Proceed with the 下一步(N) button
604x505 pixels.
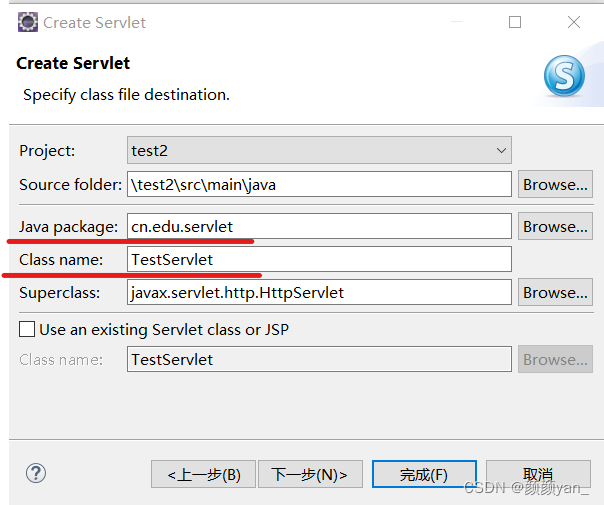coord(310,474)
